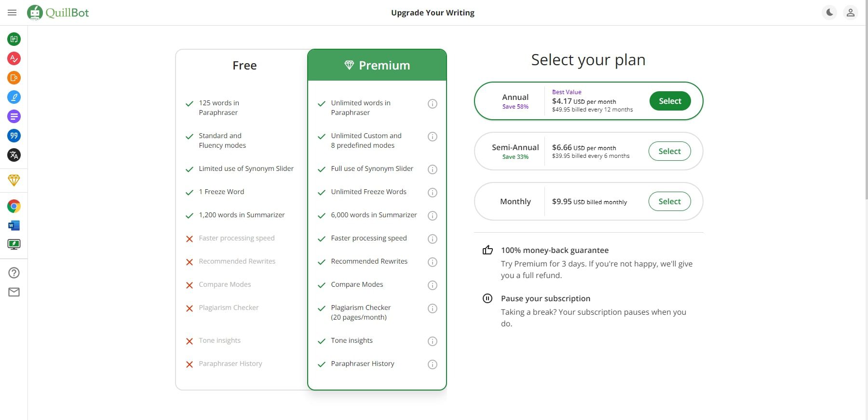This screenshot has height=420, width=868.
Task: Open the Chrome extension icon
Action: coord(14,206)
